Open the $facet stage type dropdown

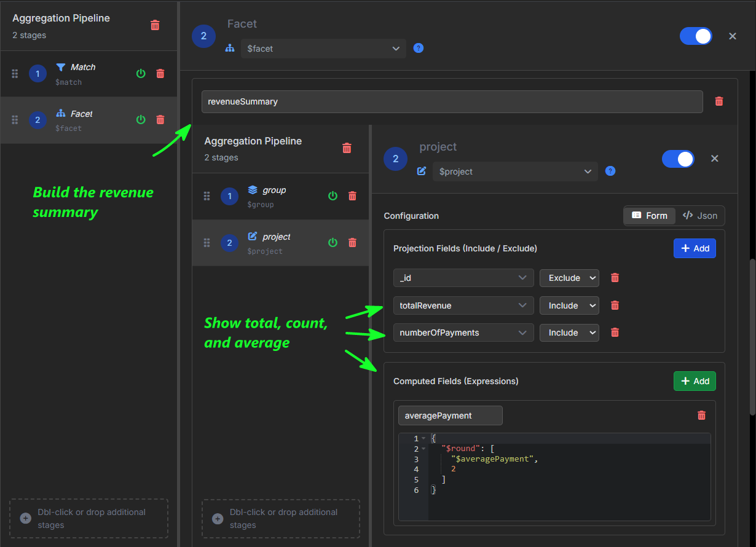click(323, 49)
